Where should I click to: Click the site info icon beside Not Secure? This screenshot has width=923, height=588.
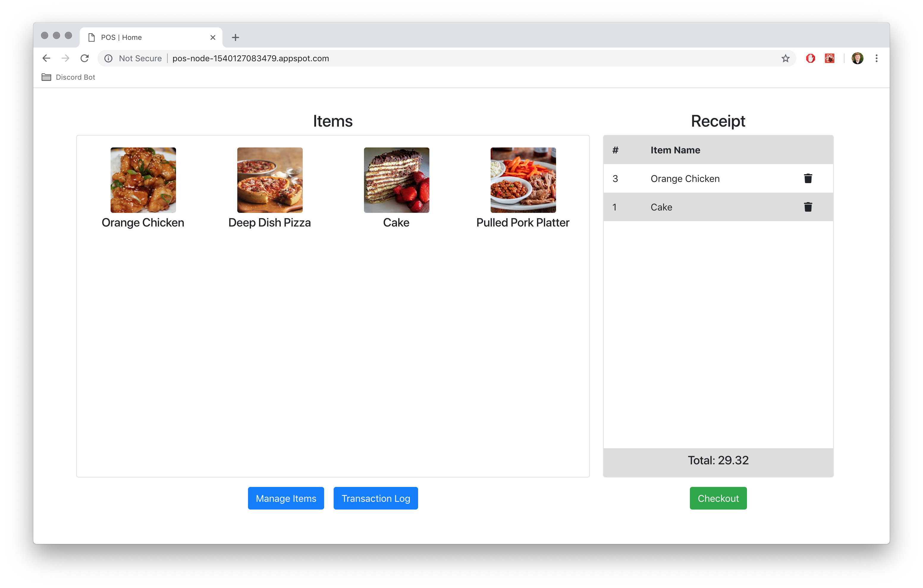pyautogui.click(x=109, y=58)
